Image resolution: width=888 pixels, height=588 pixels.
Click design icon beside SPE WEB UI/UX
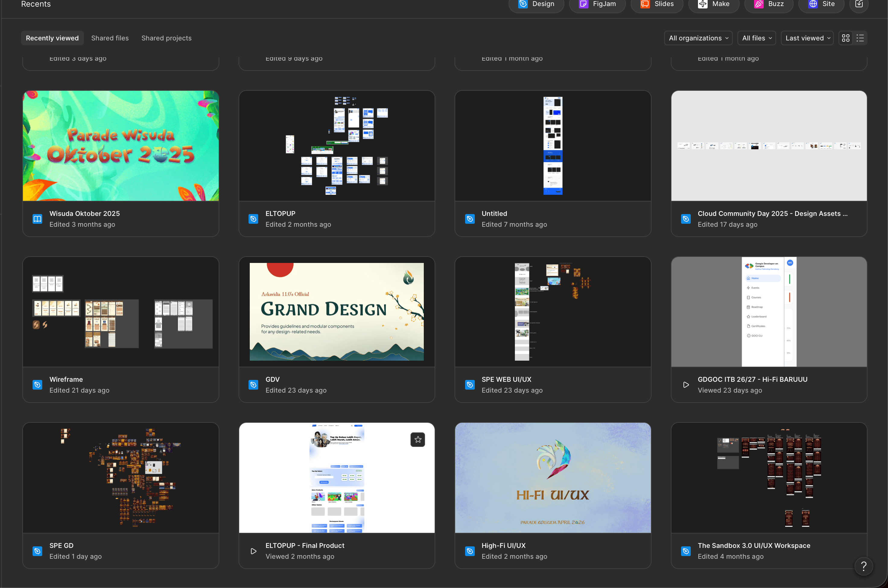click(470, 385)
